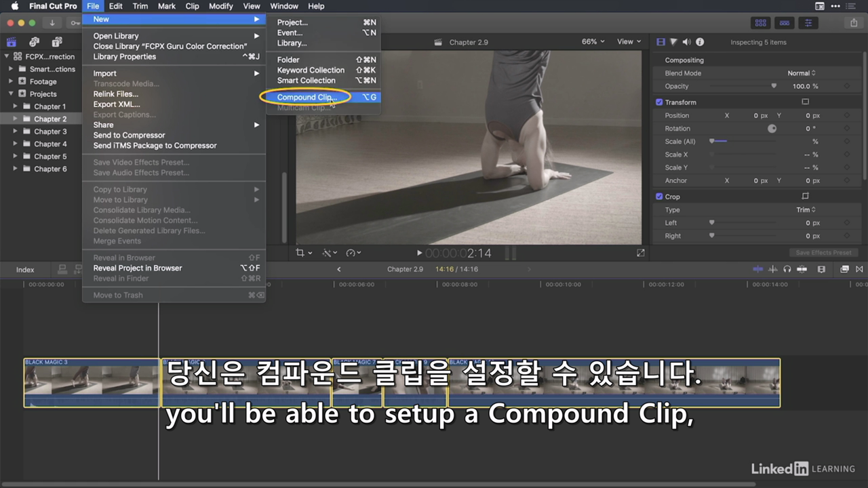
Task: Add keyframe for Opacity parameter
Action: (846, 86)
